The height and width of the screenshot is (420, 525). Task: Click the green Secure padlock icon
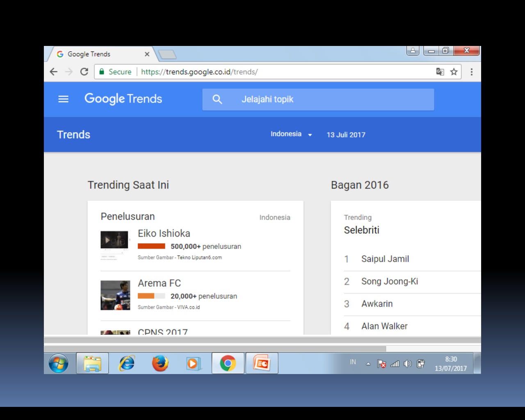point(102,72)
